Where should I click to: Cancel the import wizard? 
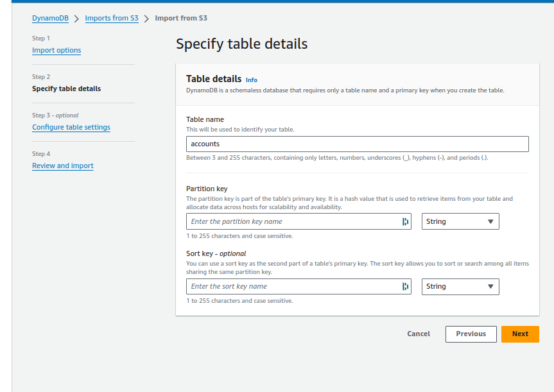tap(419, 334)
